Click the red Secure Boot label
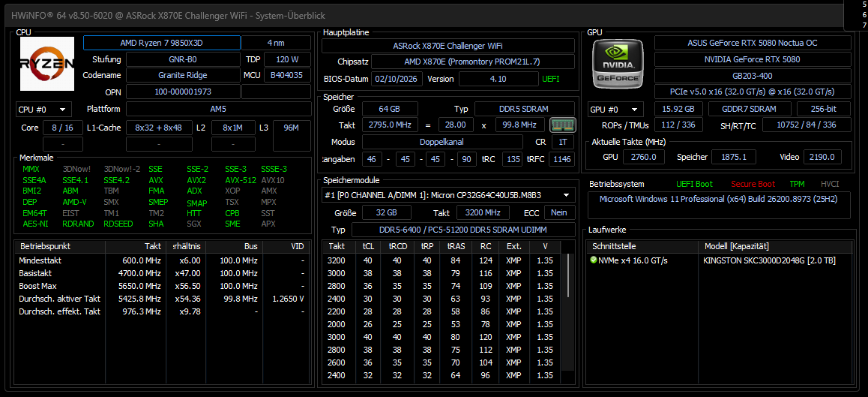 753,184
